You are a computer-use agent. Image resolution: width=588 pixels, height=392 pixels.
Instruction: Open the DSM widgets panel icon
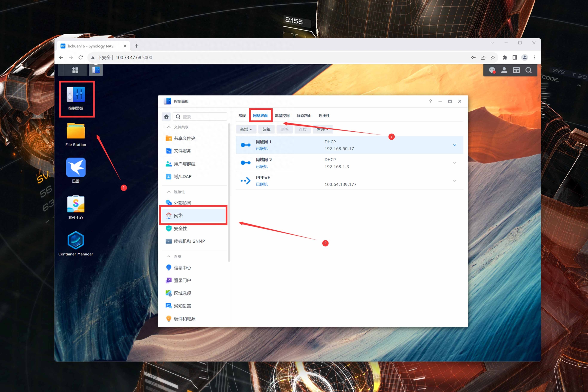point(516,70)
